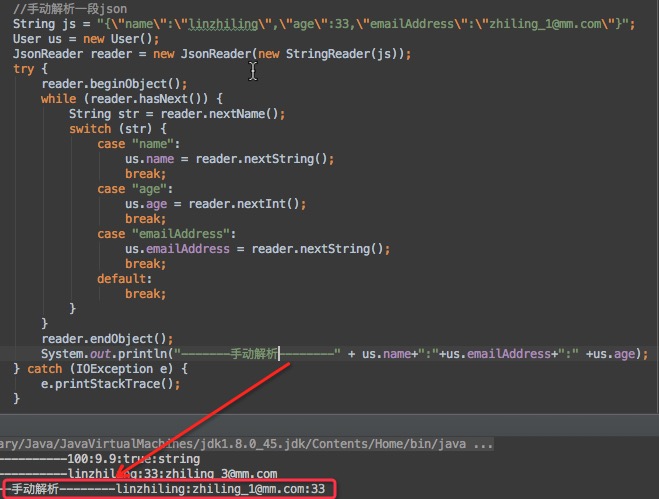Click the 'try {' keyword line
Image resolution: width=659 pixels, height=499 pixels.
pyautogui.click(x=30, y=69)
